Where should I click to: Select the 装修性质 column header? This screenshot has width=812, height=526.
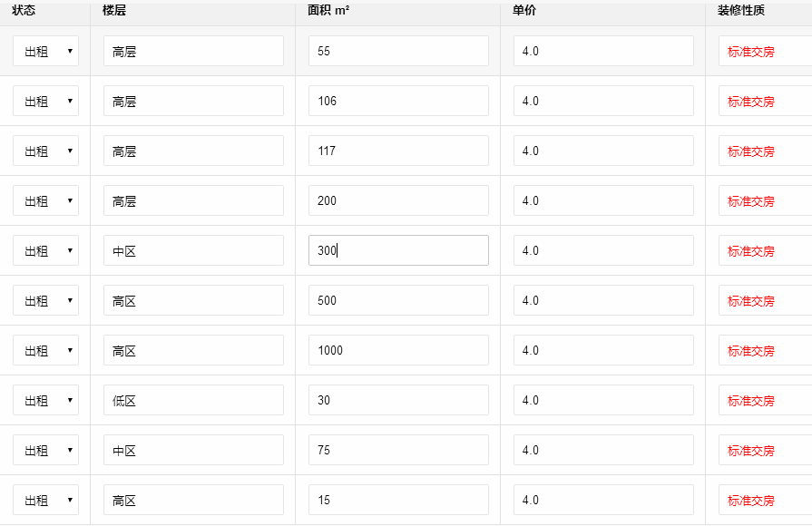(x=741, y=11)
